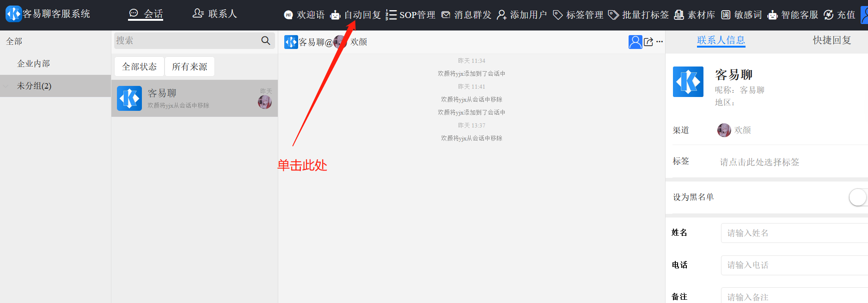Viewport: 868px width, 303px height.
Task: Open 消息群发 mass messaging
Action: click(466, 15)
